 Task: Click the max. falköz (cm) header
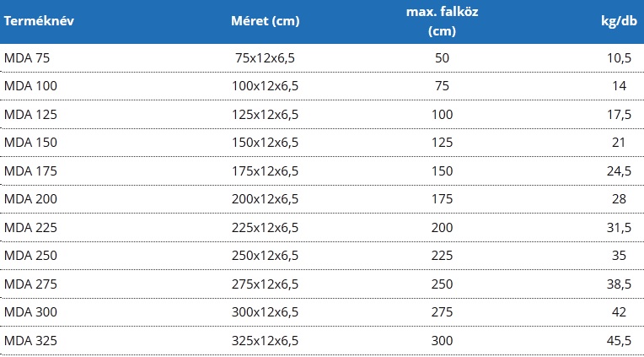click(x=442, y=21)
